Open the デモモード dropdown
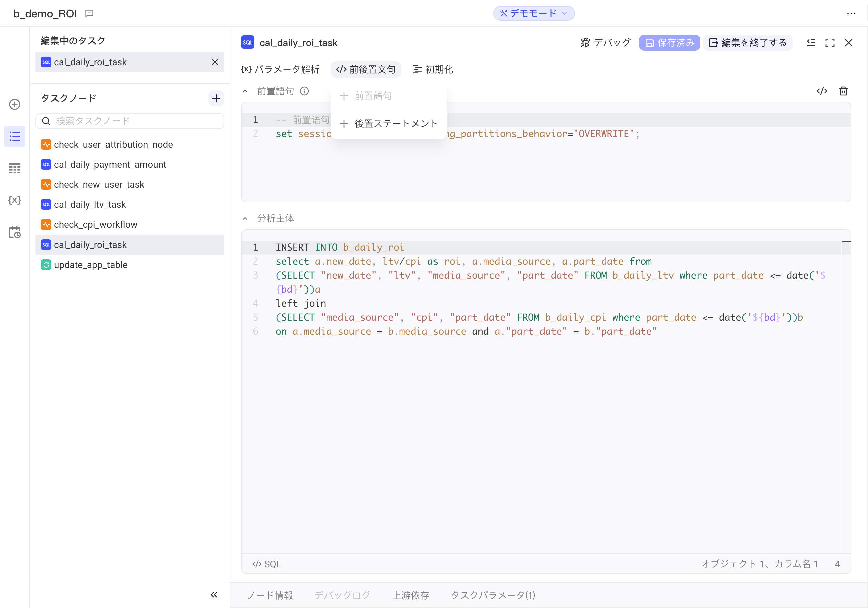The height and width of the screenshot is (608, 868). [533, 14]
